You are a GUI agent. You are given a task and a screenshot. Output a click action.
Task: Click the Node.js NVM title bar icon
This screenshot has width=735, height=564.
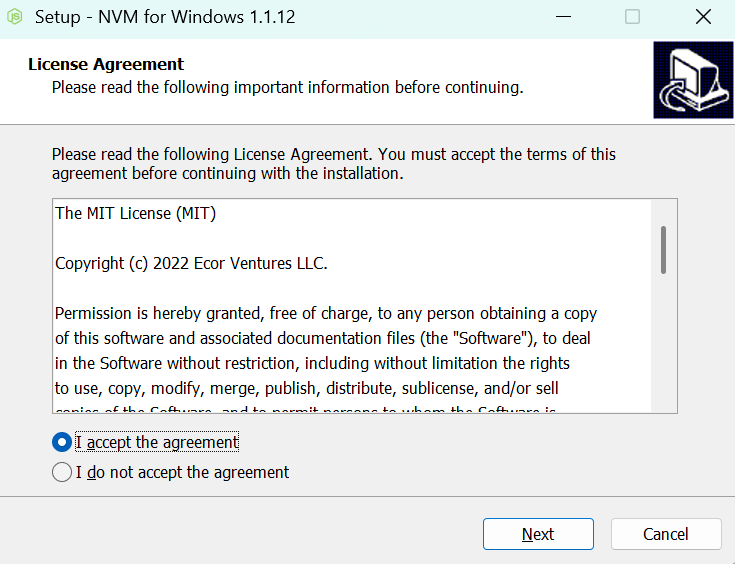point(15,17)
